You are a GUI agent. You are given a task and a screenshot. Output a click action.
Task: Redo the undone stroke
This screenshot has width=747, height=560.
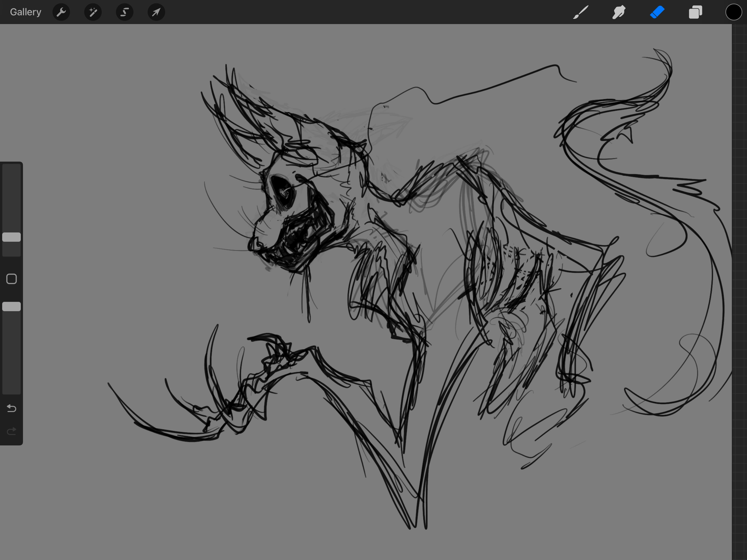pyautogui.click(x=11, y=431)
